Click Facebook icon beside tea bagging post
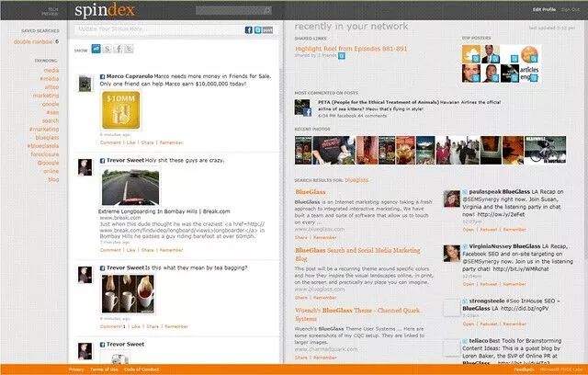 tap(102, 268)
